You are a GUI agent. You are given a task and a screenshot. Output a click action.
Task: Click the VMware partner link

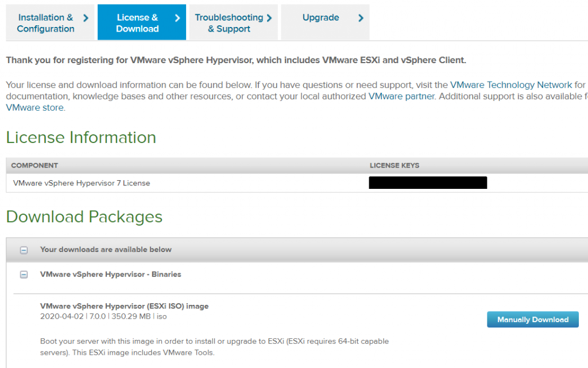coord(401,96)
